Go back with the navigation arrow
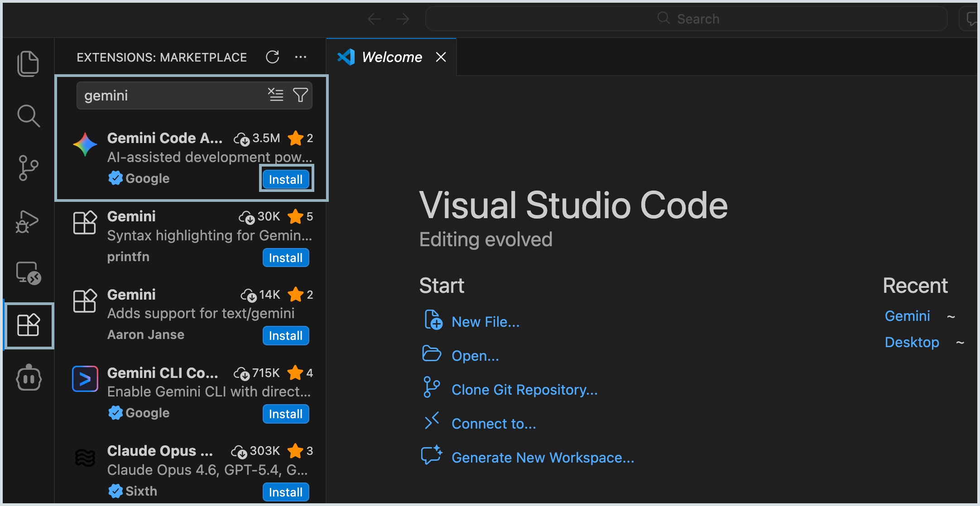 pyautogui.click(x=374, y=19)
